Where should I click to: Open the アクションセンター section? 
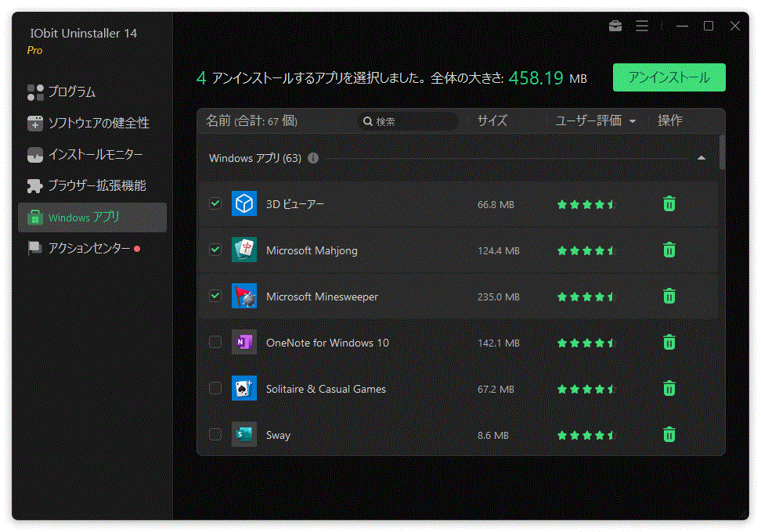point(92,248)
